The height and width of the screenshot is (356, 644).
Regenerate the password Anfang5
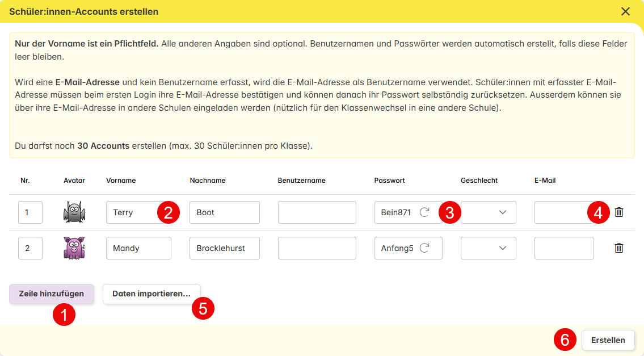point(424,248)
